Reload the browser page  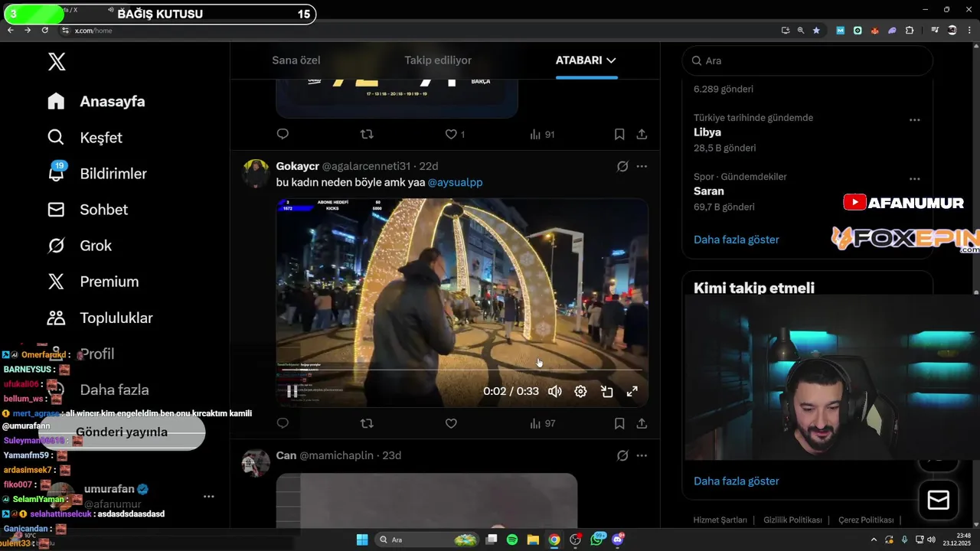click(44, 30)
